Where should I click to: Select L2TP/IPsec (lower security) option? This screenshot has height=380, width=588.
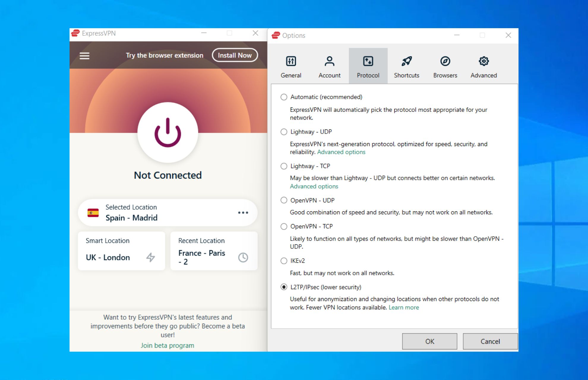coord(284,287)
